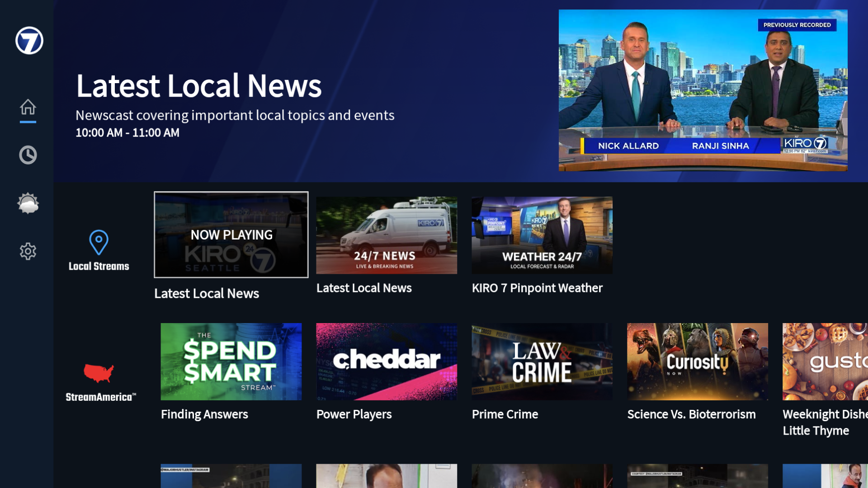Open the Cheddar channel tile
Screen dimensions: 868x488
pos(387,361)
